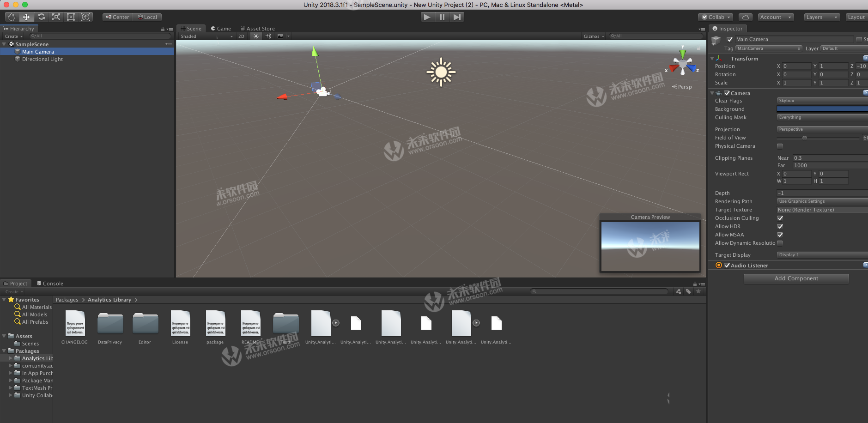Open the Background color swatch
Image resolution: width=868 pixels, height=423 pixels.
tap(822, 109)
